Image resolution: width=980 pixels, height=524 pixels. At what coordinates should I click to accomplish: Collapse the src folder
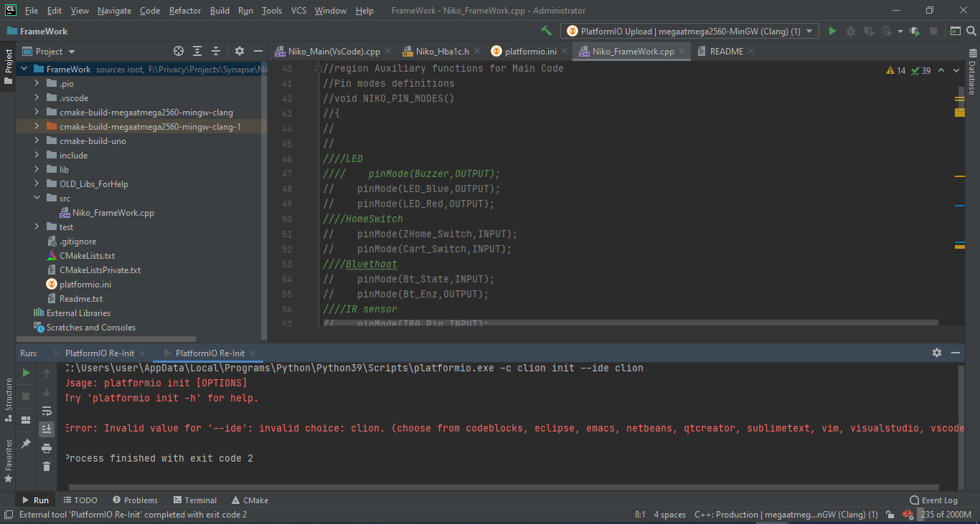point(37,199)
